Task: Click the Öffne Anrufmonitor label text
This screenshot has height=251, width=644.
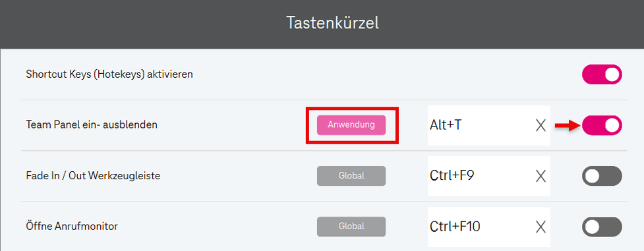Action: pos(72,226)
